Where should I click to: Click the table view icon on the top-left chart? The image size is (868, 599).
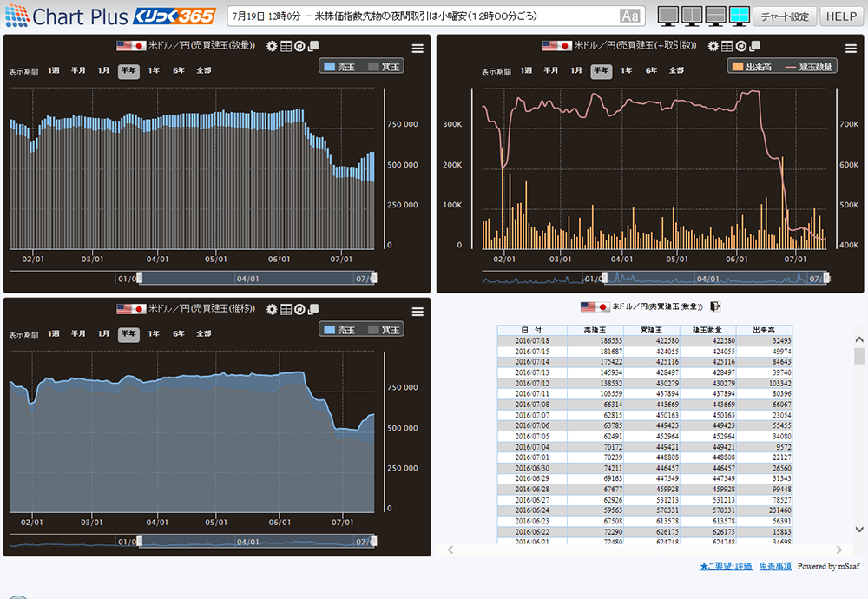point(286,44)
